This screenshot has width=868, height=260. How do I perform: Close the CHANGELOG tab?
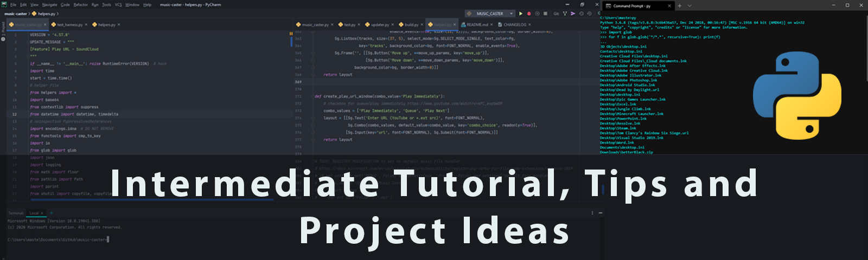point(529,24)
